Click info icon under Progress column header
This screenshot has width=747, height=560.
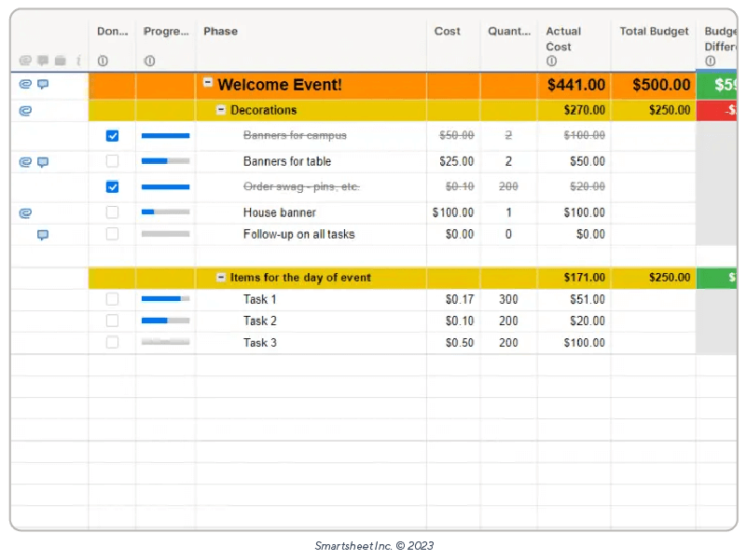click(x=148, y=61)
